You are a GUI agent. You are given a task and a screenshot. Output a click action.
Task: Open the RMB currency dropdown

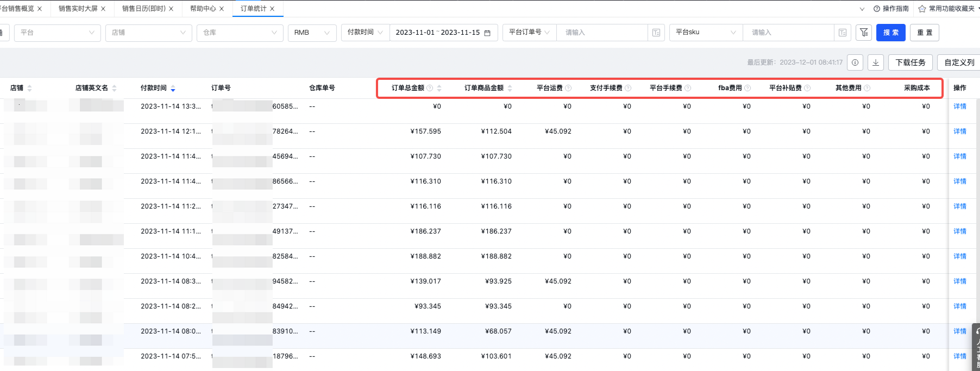tap(312, 33)
